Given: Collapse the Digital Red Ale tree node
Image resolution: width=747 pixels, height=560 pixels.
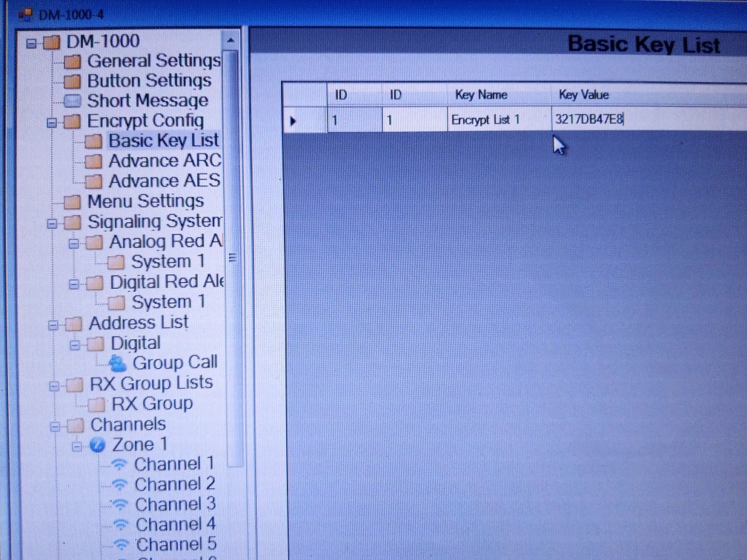Looking at the screenshot, I should (74, 284).
